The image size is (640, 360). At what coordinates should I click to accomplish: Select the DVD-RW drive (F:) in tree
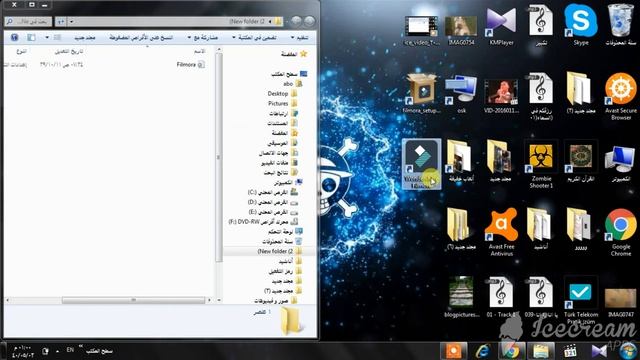click(263, 222)
